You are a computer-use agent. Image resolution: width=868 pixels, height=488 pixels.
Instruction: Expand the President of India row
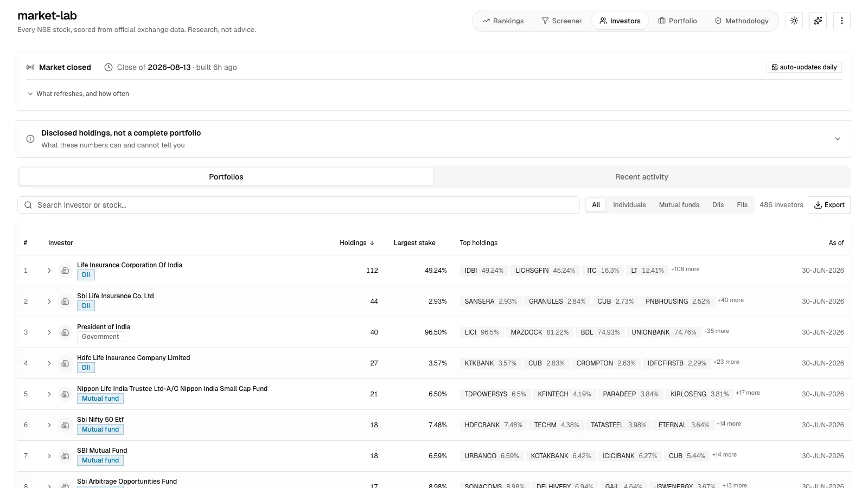49,332
